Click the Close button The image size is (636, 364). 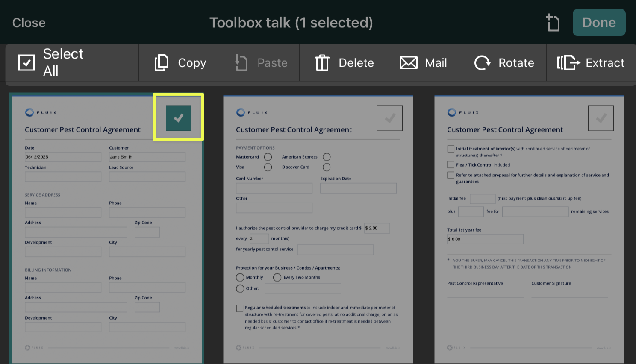click(x=29, y=23)
